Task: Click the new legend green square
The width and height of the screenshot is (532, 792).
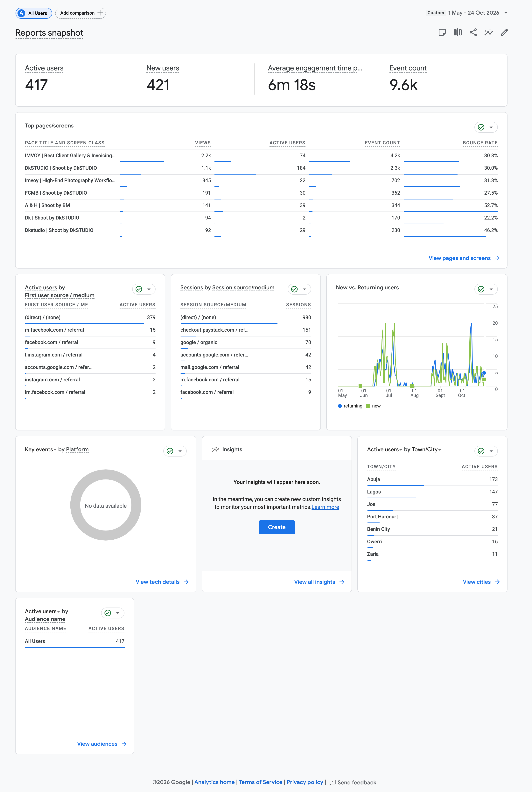Action: (368, 406)
